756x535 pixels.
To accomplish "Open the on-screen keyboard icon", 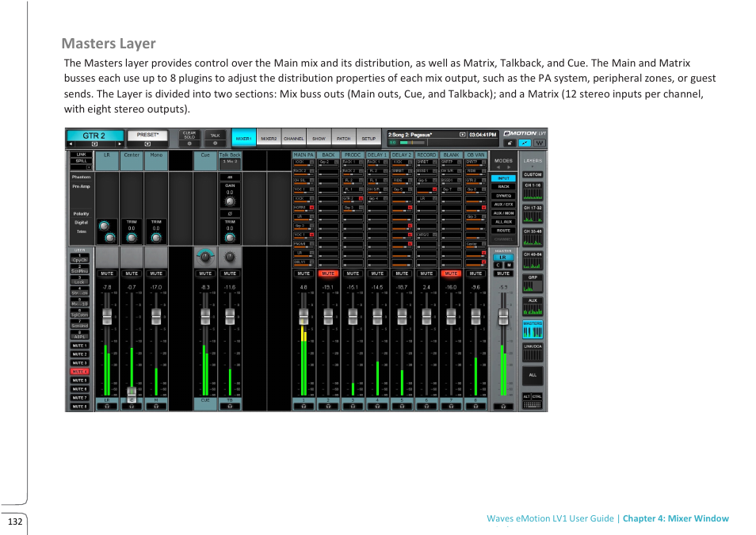I will click(x=533, y=405).
